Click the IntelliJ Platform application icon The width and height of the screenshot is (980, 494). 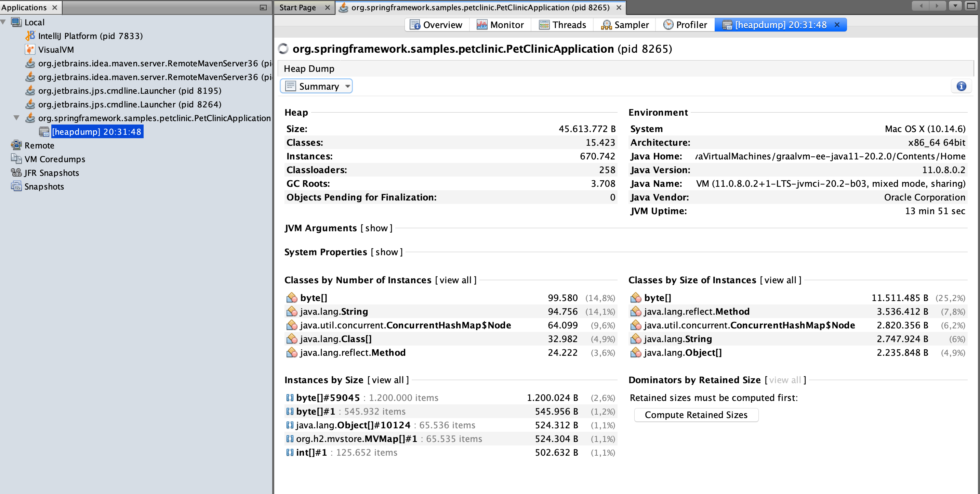[x=30, y=36]
